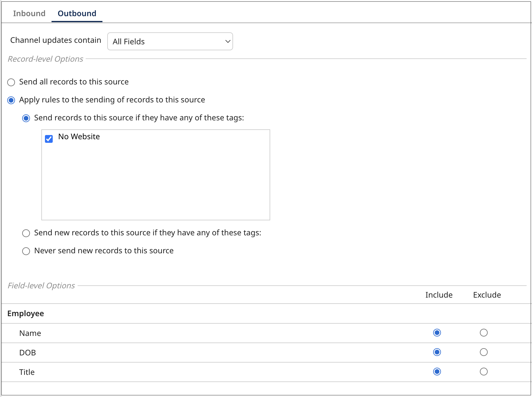The width and height of the screenshot is (532, 397).
Task: Select Never send new records to this source
Action: 26,251
